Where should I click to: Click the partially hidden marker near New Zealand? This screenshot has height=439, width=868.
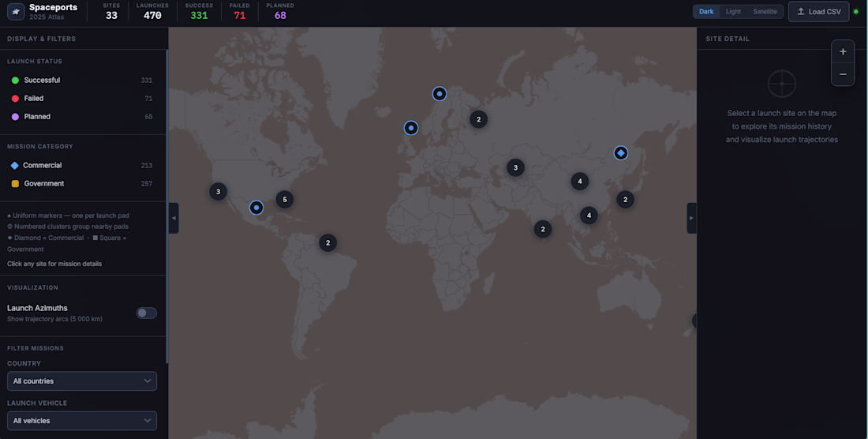[x=694, y=321]
